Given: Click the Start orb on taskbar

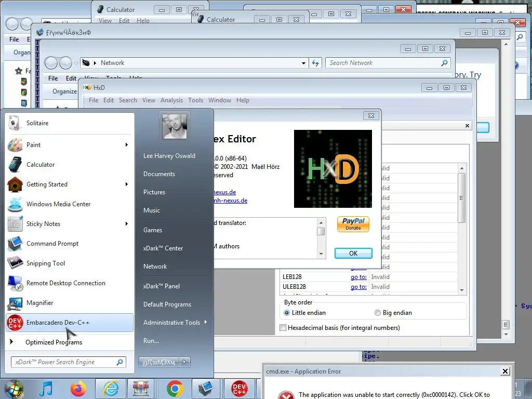Looking at the screenshot, I should 14,389.
